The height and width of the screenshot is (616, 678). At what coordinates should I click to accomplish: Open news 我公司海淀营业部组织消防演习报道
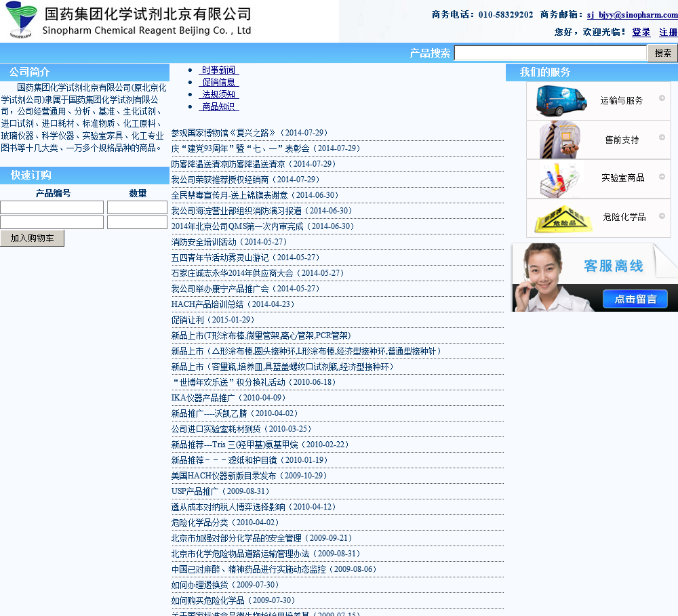pos(262,211)
